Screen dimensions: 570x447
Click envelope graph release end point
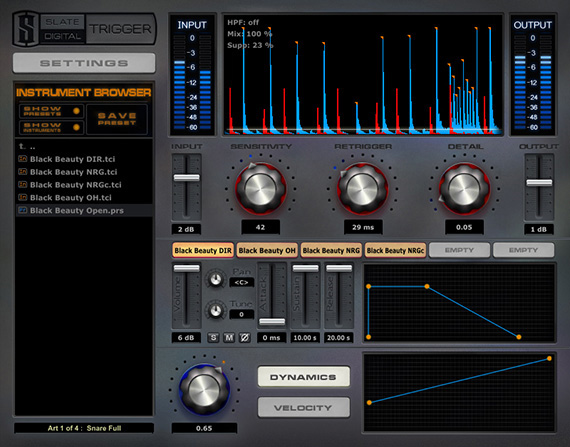[519, 337]
